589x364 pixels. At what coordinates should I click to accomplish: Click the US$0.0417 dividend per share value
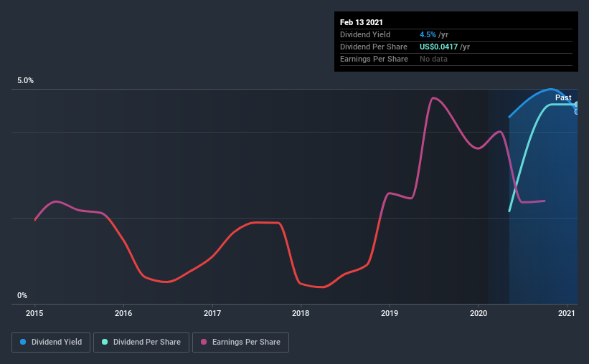(438, 47)
